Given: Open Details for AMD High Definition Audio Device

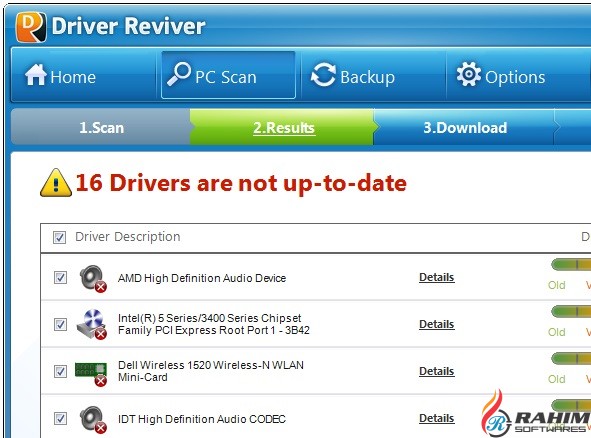Looking at the screenshot, I should click(x=436, y=277).
